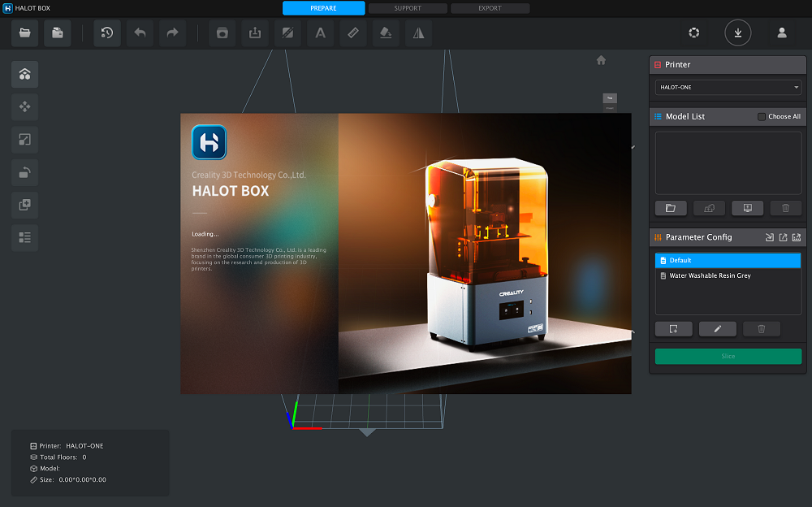The image size is (812, 507).
Task: Click the undo arrow in toolbar
Action: [140, 33]
